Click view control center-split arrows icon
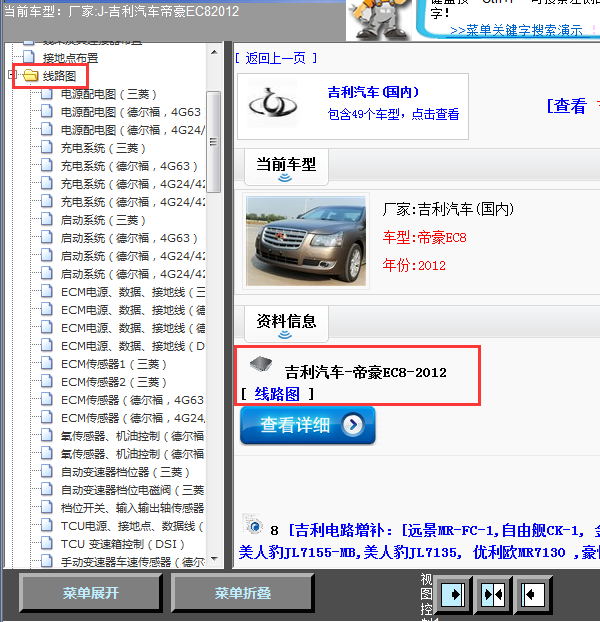The width and height of the screenshot is (600, 622). click(493, 594)
